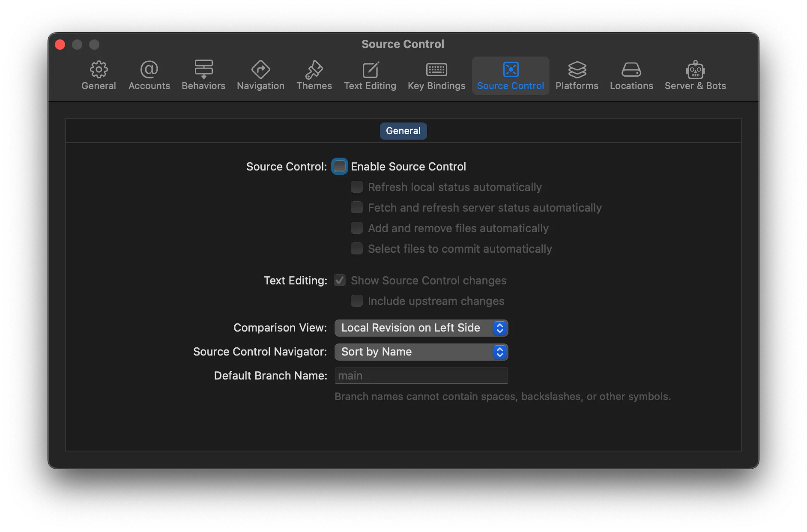Image resolution: width=807 pixels, height=532 pixels.
Task: Open Navigation preferences
Action: (260, 75)
